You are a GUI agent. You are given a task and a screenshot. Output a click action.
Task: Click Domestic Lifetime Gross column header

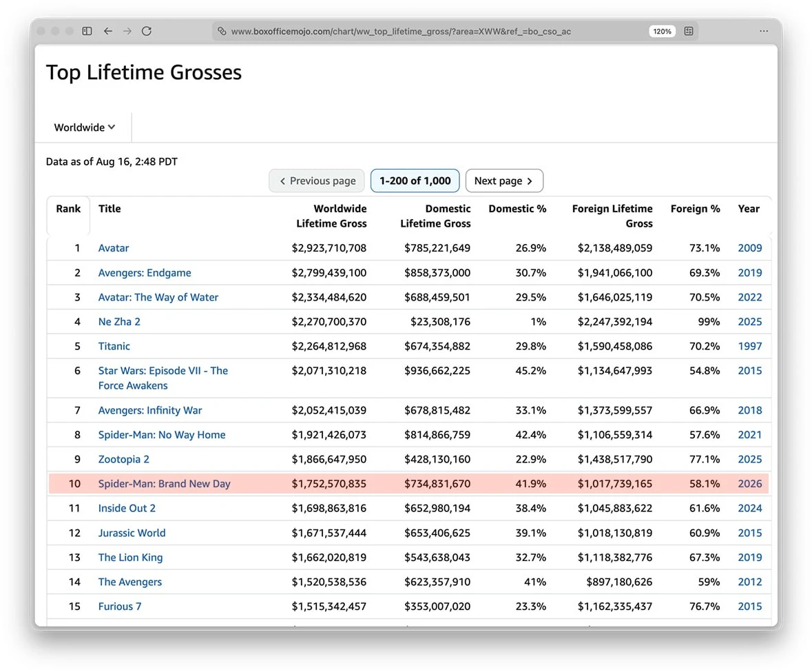(x=435, y=216)
